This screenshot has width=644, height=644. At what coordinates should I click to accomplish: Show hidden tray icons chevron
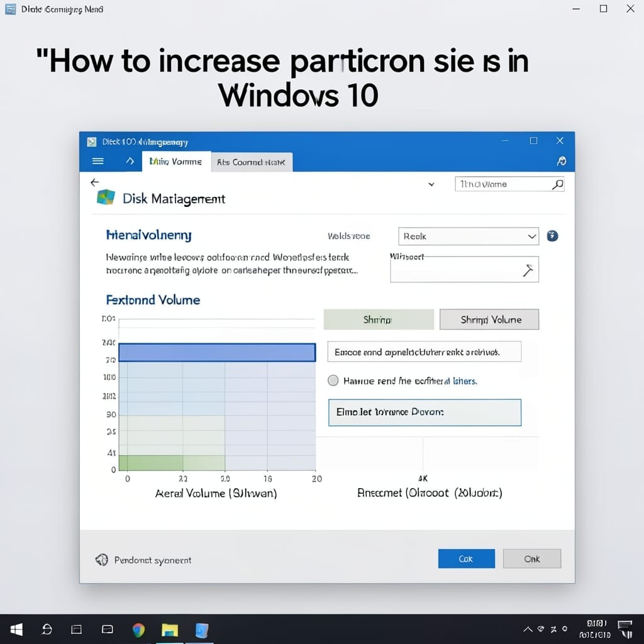528,629
